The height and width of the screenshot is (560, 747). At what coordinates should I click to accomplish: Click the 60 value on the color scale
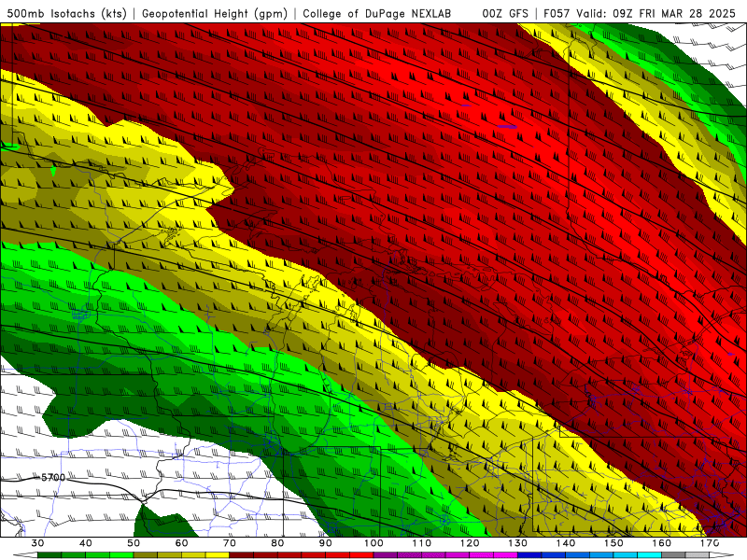click(x=181, y=543)
